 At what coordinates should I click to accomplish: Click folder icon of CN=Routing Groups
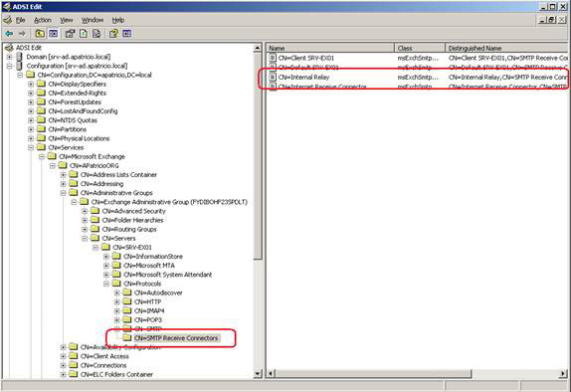coord(95,229)
